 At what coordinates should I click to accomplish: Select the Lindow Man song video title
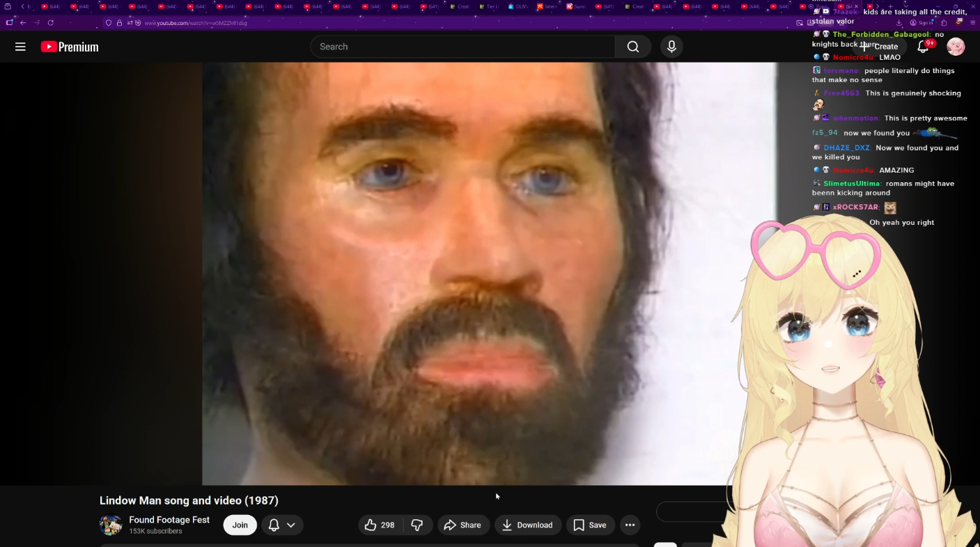(189, 500)
